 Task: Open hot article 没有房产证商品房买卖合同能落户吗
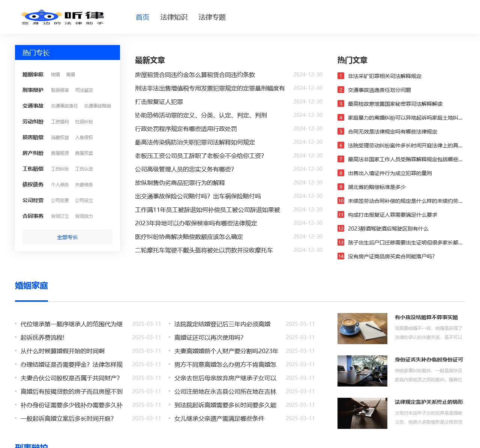click(391, 256)
